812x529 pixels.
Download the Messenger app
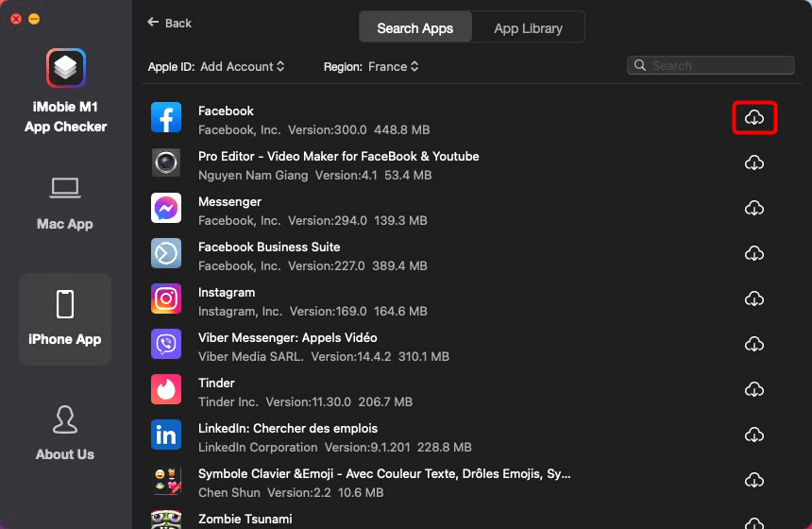click(754, 208)
